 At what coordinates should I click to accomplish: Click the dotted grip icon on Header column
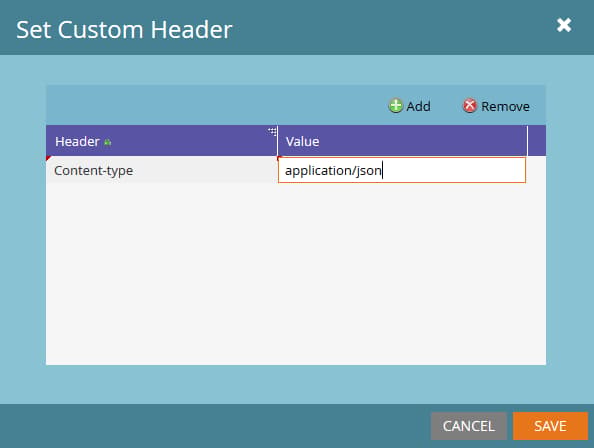(273, 131)
